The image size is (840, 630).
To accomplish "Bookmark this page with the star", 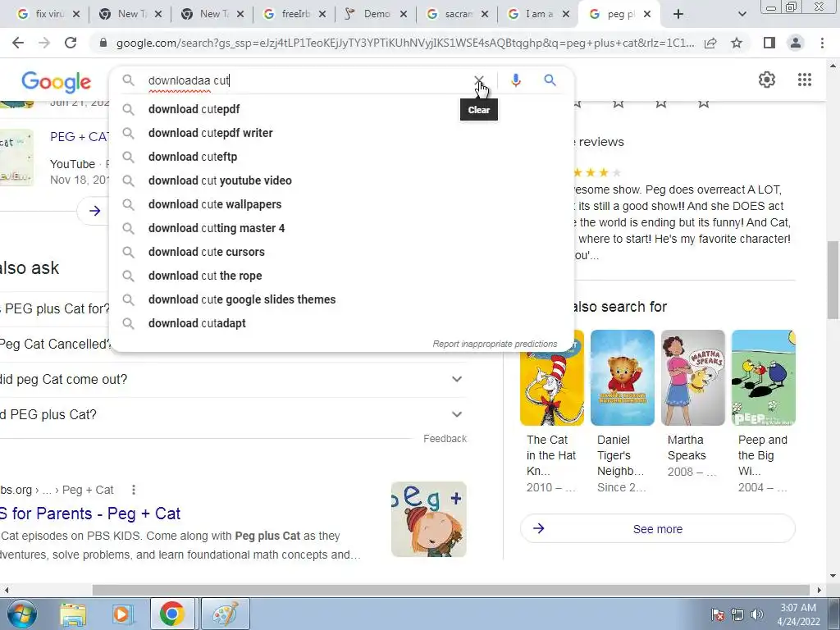I will pos(737,43).
